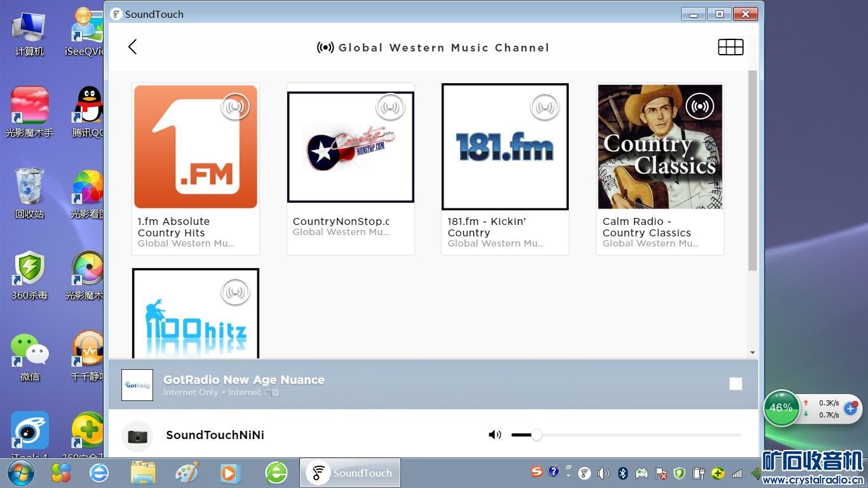Select the 'CountryNonStop.c' station title
Image resolution: width=868 pixels, height=488 pixels.
tap(341, 221)
